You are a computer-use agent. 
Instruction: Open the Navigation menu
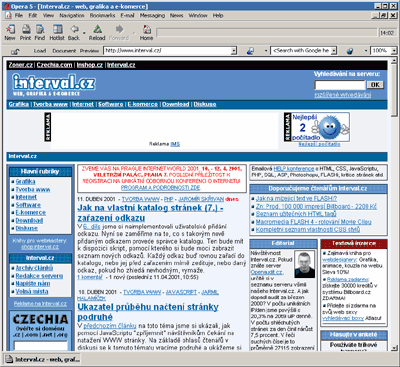[x=72, y=15]
